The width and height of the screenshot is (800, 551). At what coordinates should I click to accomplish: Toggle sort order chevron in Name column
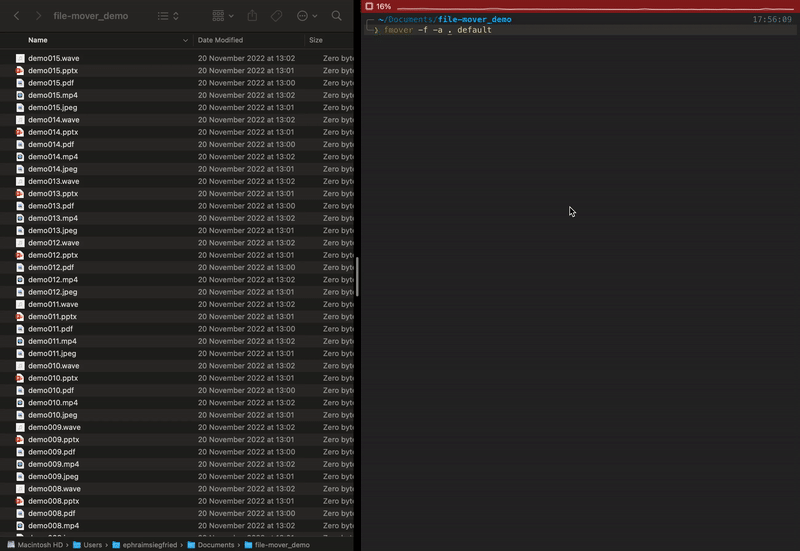tap(185, 40)
